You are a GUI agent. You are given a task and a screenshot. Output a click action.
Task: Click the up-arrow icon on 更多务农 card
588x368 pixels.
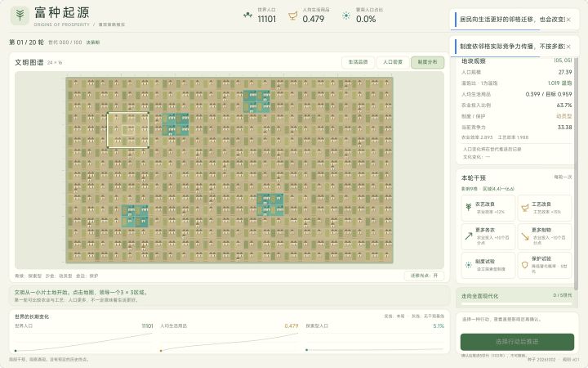(469, 236)
